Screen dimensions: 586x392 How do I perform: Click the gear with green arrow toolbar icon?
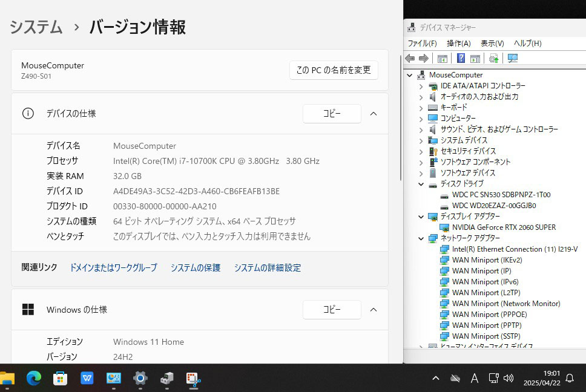pos(494,59)
